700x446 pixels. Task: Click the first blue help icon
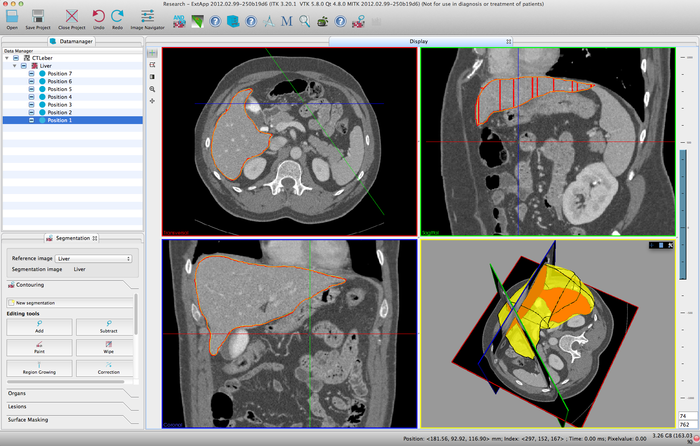(215, 21)
